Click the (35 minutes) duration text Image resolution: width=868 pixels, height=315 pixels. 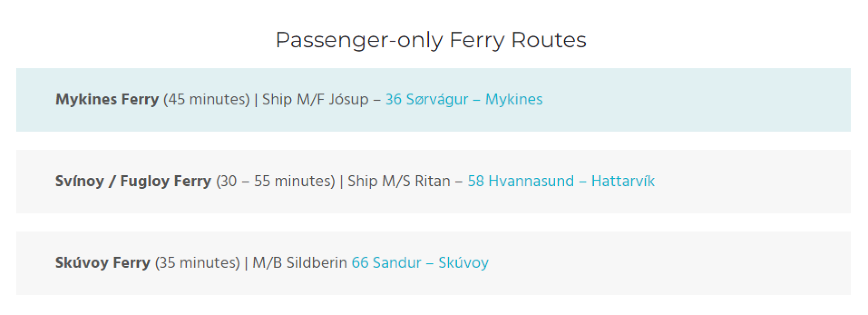click(198, 262)
